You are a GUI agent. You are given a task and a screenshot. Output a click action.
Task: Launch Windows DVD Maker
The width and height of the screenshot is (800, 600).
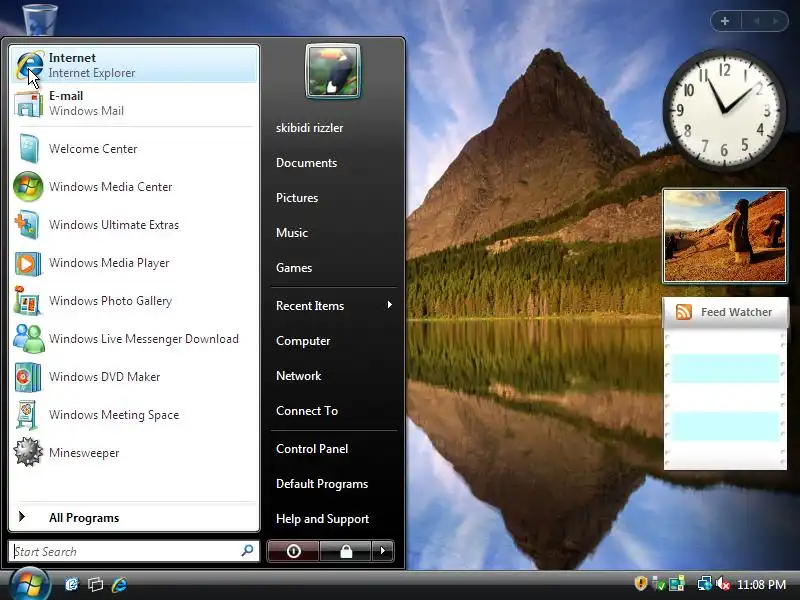[134, 377]
